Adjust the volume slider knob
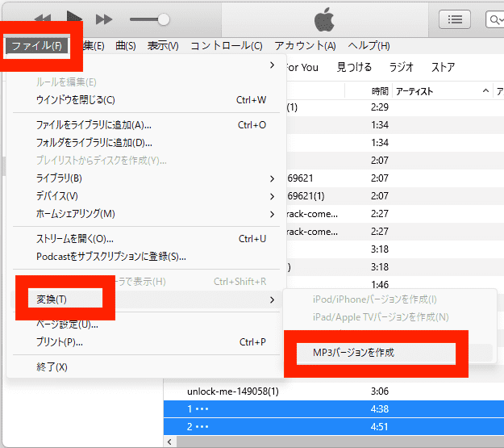The width and height of the screenshot is (504, 448). (164, 19)
